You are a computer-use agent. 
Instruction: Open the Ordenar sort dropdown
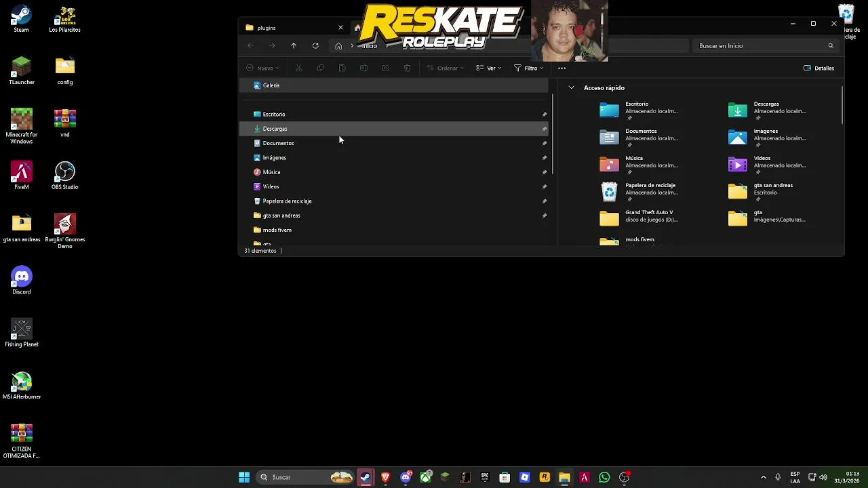[446, 68]
